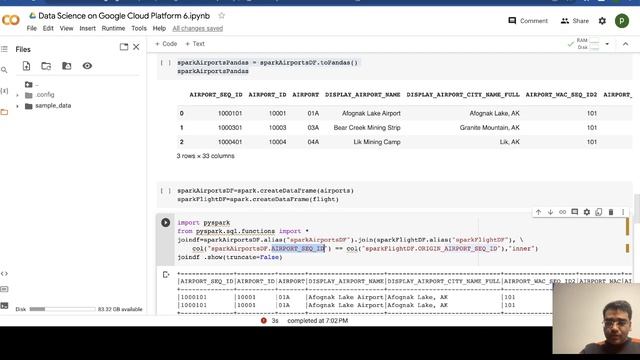Open notebook settings gear in header
This screenshot has height=360, width=640.
(602, 21)
